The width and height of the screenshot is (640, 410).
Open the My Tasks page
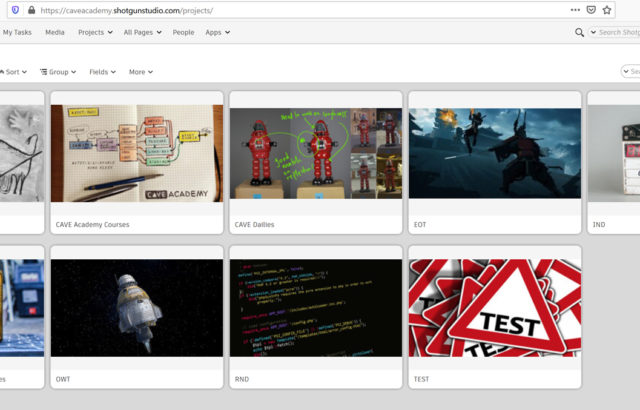[18, 32]
